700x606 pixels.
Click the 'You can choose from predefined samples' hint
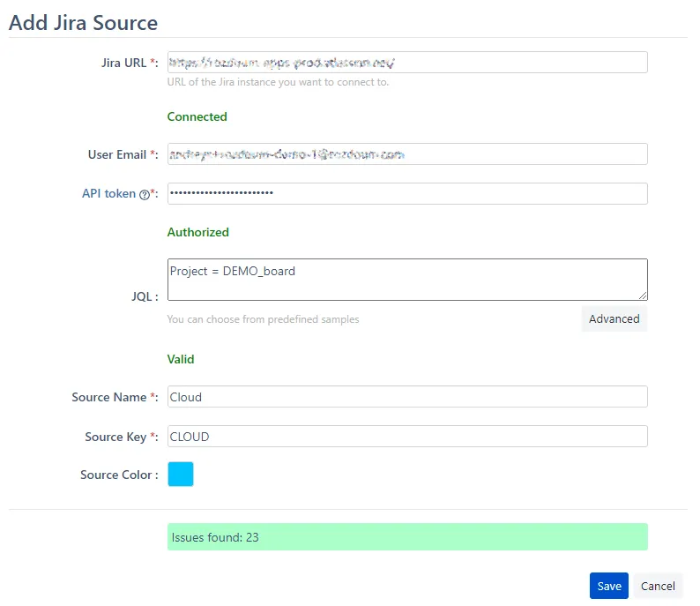pyautogui.click(x=263, y=319)
